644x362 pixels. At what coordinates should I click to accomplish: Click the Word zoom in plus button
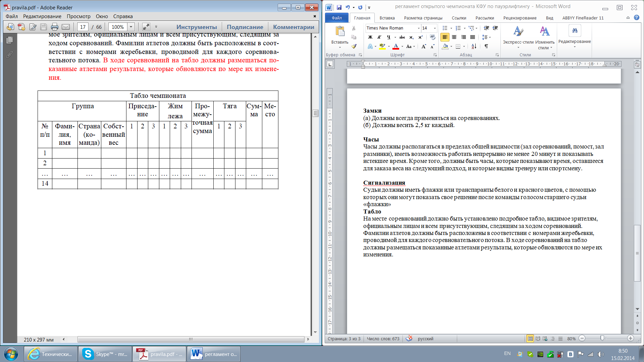click(631, 339)
